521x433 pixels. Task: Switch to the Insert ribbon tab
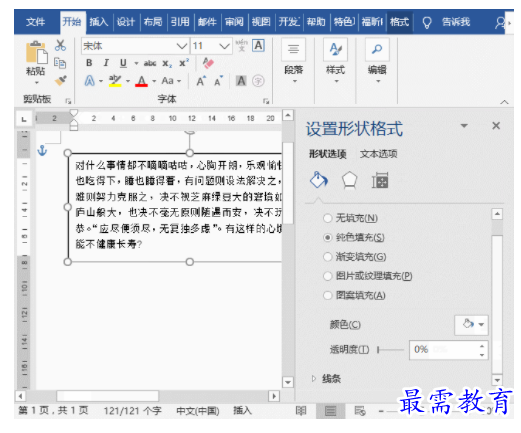[x=99, y=22]
